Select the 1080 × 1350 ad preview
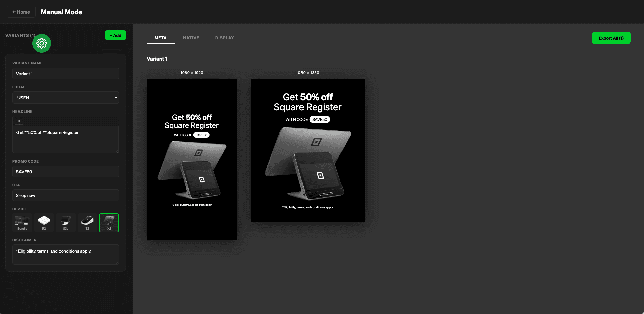The height and width of the screenshot is (314, 644). (x=308, y=150)
